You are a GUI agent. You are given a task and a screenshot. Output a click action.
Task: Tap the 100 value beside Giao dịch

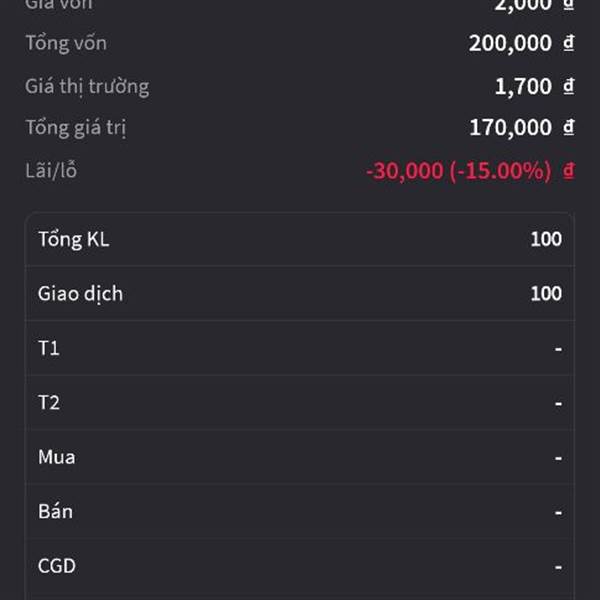pos(546,293)
